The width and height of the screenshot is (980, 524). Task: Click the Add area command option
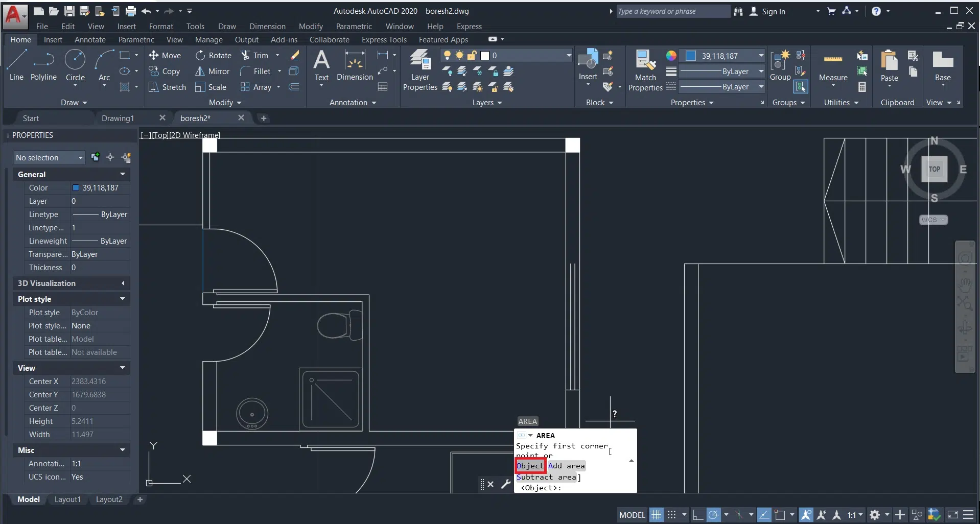(566, 466)
